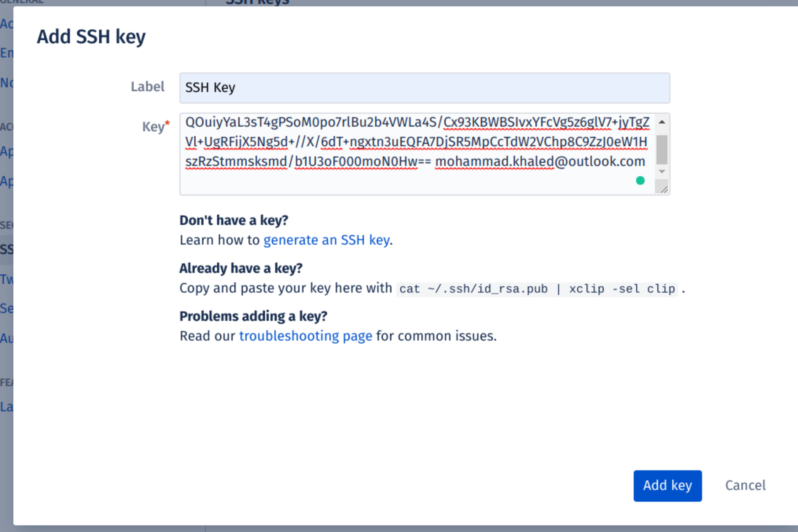Select the top Account sidebar item
This screenshot has width=798, height=532.
coord(5,23)
